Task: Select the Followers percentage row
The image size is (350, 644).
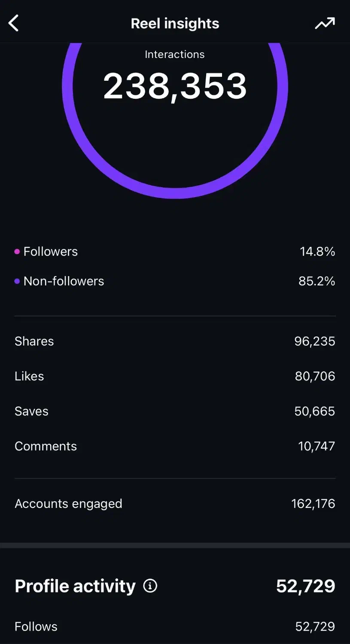Action: point(175,252)
